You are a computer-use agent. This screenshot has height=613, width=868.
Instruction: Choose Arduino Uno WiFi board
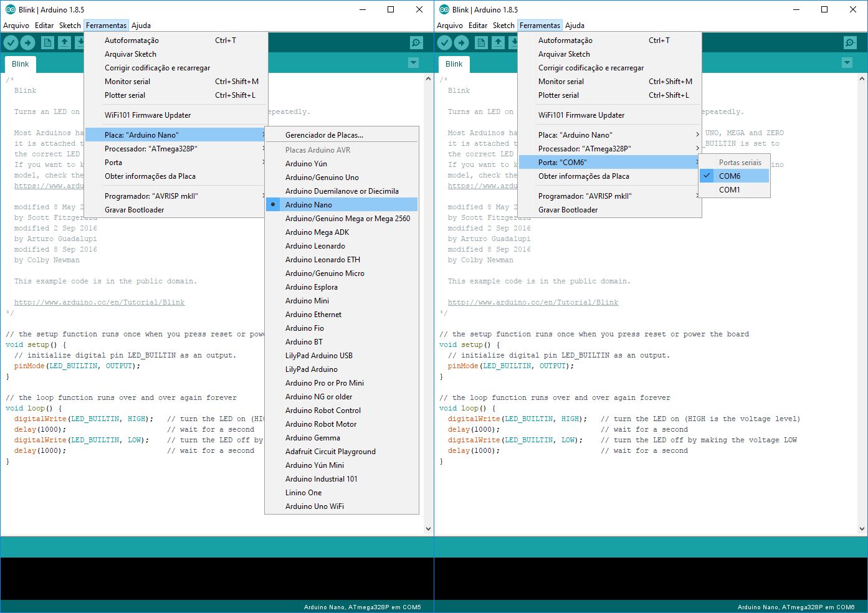tap(341, 506)
